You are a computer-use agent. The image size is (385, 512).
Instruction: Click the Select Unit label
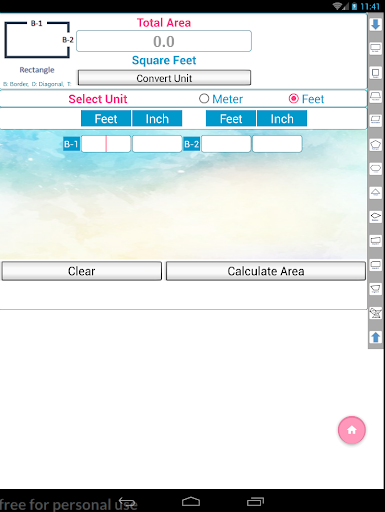[98, 99]
